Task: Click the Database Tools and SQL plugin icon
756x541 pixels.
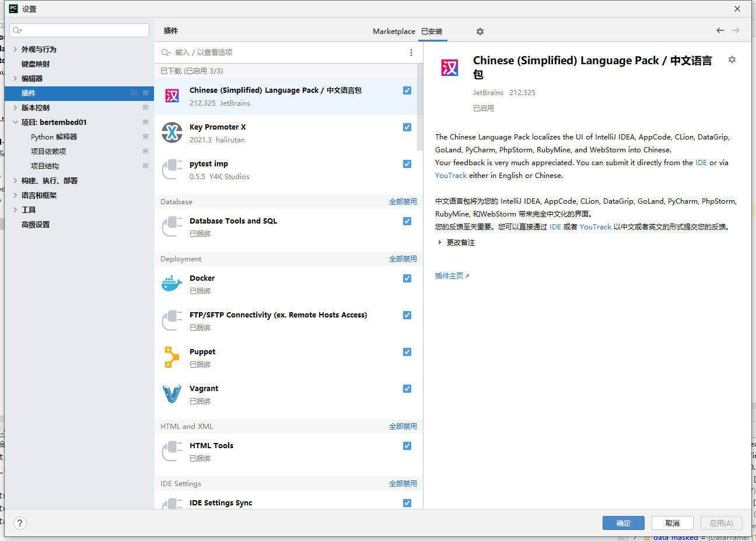Action: coord(172,226)
